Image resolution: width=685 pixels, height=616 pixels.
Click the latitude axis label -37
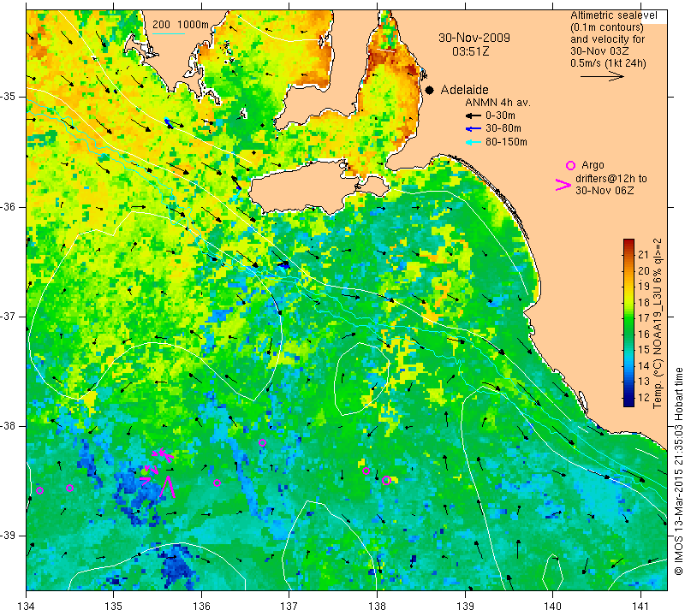coord(8,316)
